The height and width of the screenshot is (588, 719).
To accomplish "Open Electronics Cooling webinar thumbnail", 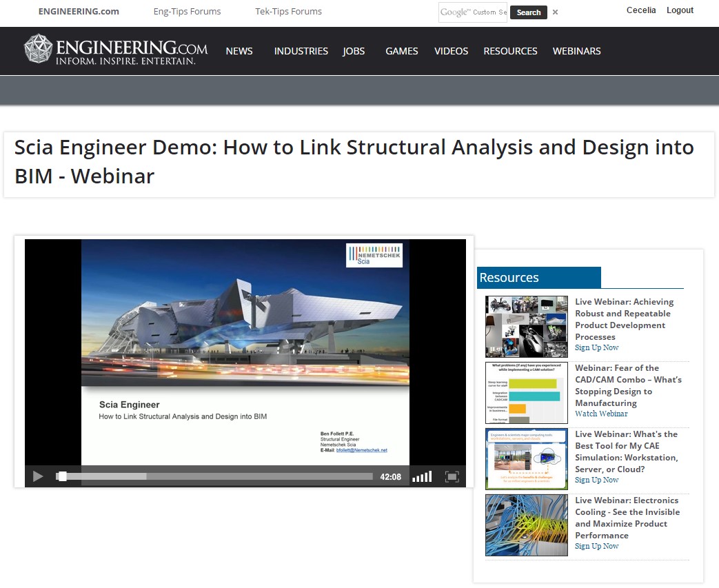I will (527, 525).
